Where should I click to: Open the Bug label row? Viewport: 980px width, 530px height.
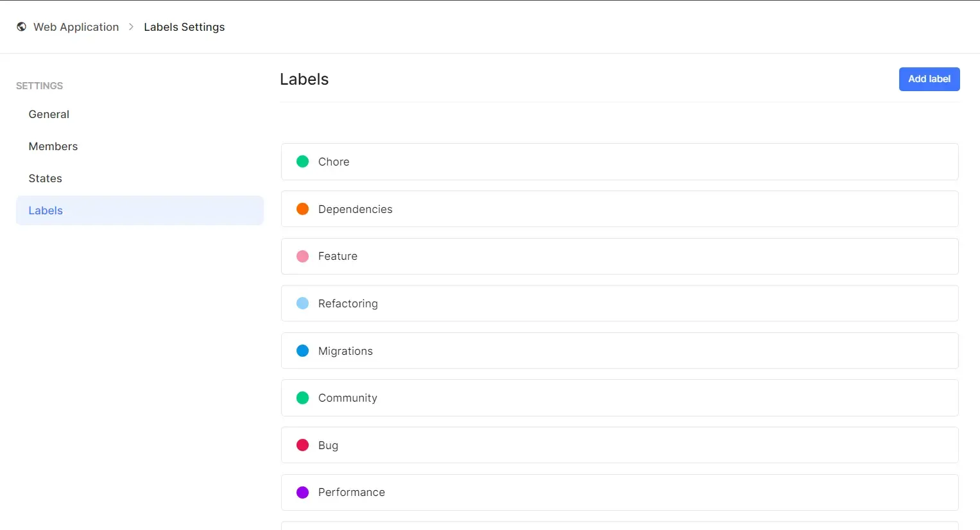click(619, 445)
